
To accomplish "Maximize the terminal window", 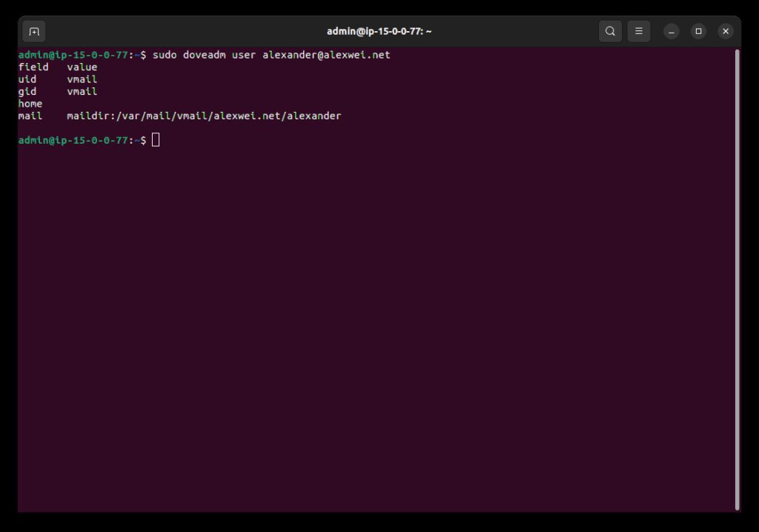I will click(698, 31).
